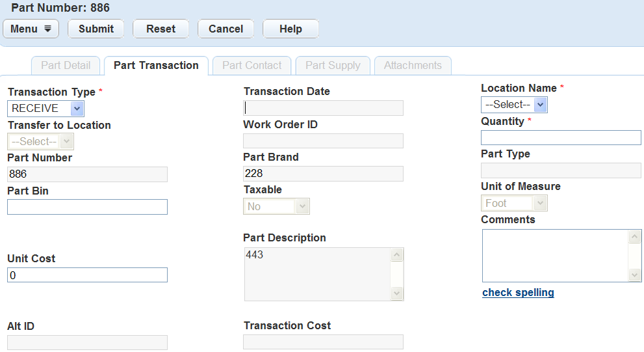Run check spelling on comments
This screenshot has width=644, height=352.
tap(518, 293)
